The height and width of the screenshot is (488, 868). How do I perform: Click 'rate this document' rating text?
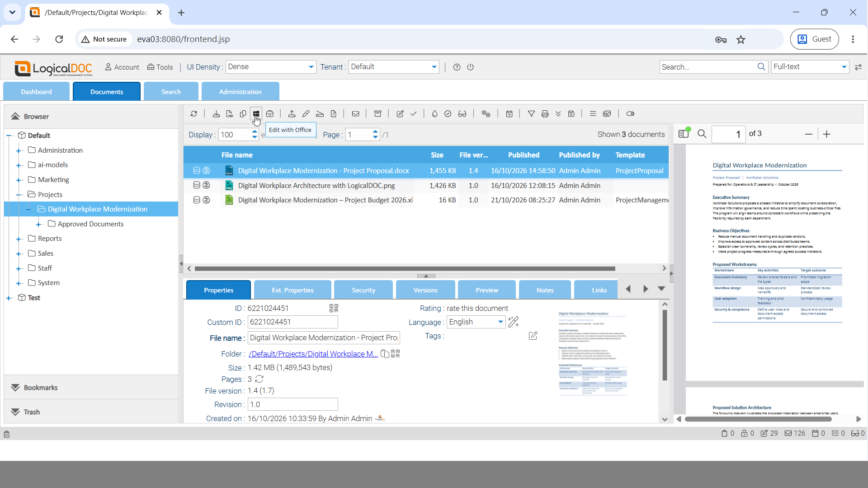pos(477,308)
